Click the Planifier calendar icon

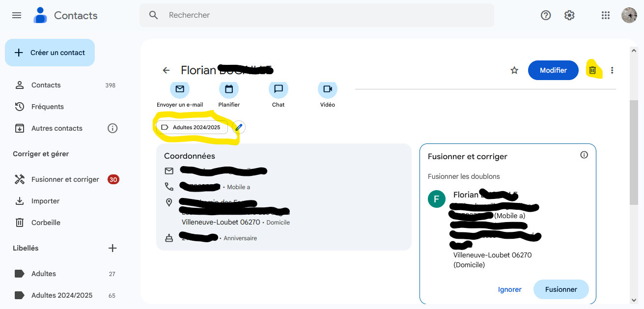point(229,90)
